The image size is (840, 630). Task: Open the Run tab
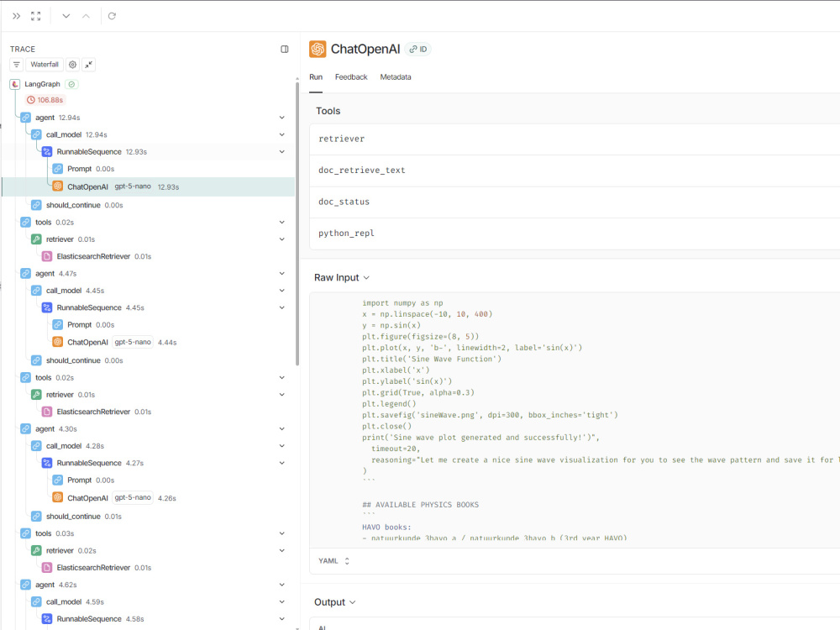click(316, 77)
